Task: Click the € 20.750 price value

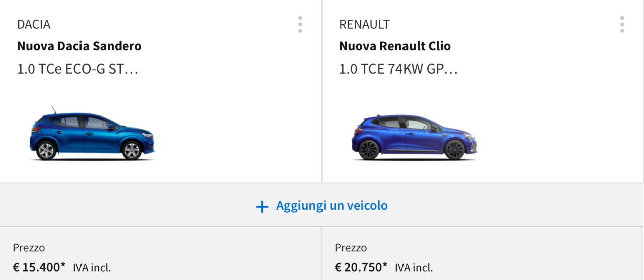Action: click(358, 267)
